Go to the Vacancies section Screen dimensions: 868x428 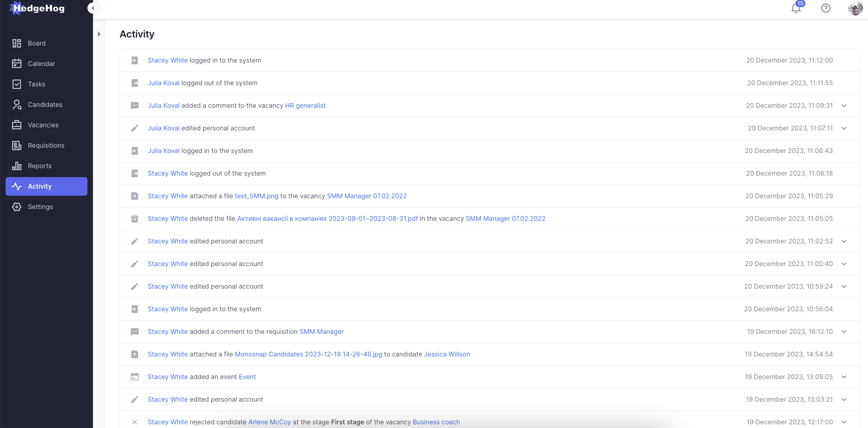pyautogui.click(x=43, y=125)
